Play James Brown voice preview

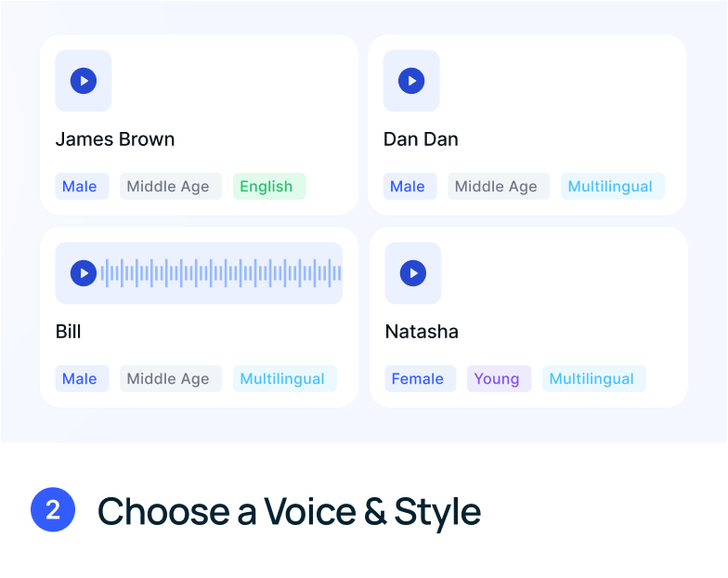coord(84,81)
